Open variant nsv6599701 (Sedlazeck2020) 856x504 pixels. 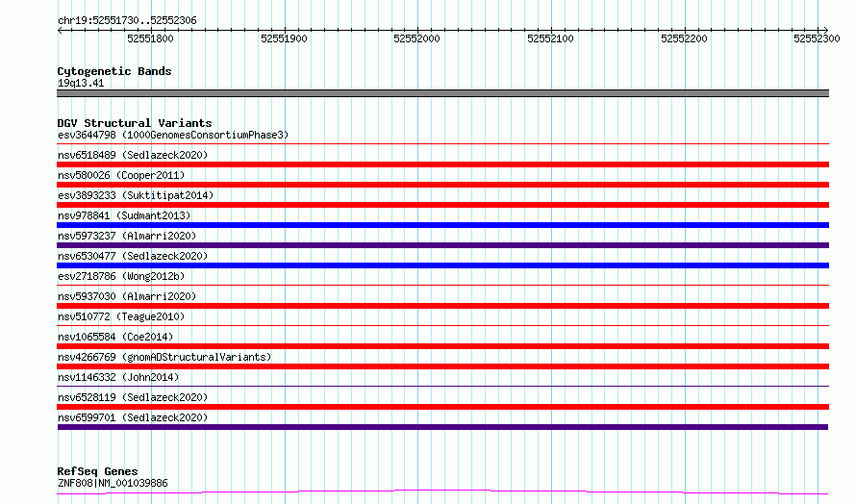click(133, 417)
